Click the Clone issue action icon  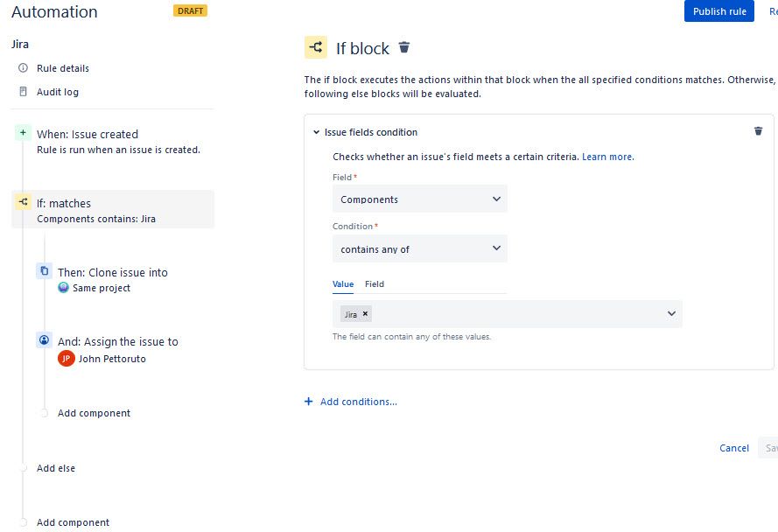44,271
